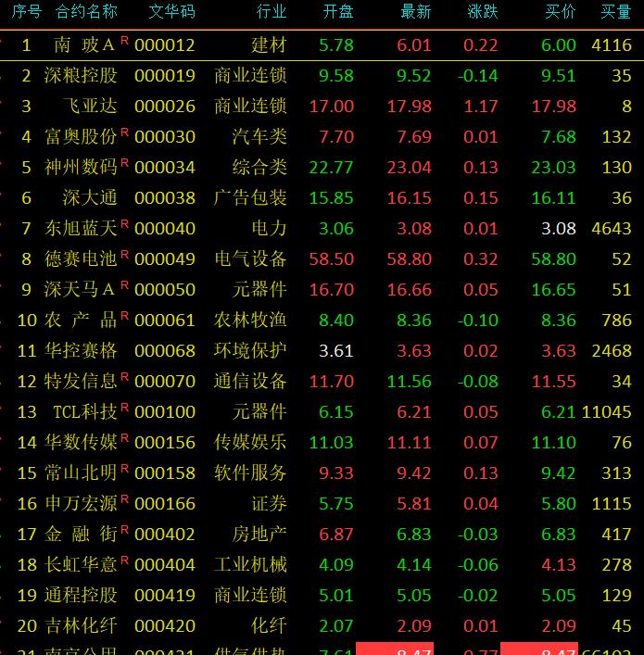Screen dimensions: 644x655
Task: Select 神州数码 stock name
Action: click(81, 167)
